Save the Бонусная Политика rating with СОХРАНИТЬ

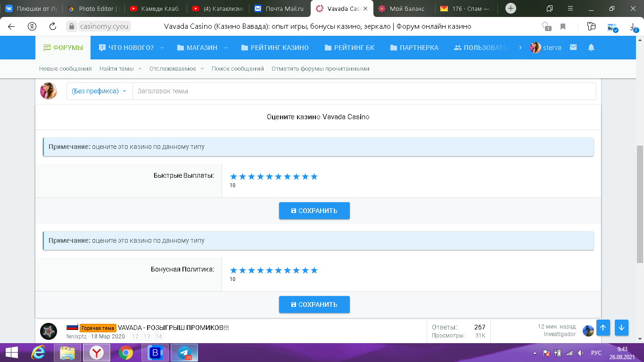(314, 304)
